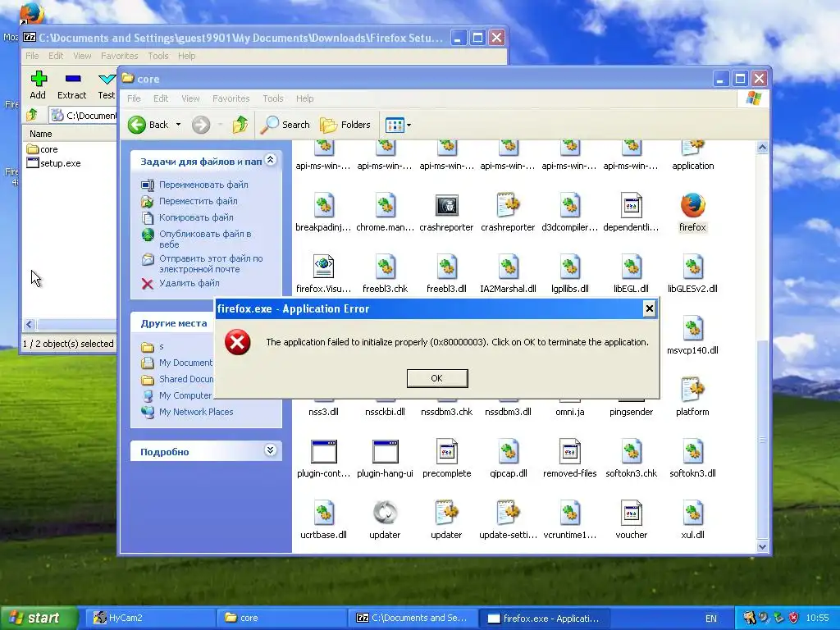Select libEGL.dll file
840x630 pixels.
pyautogui.click(x=631, y=274)
